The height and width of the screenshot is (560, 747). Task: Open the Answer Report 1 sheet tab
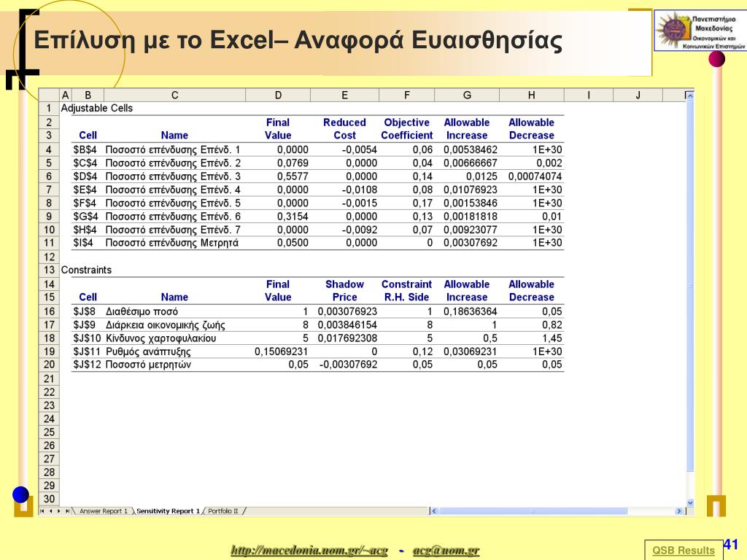click(x=103, y=511)
